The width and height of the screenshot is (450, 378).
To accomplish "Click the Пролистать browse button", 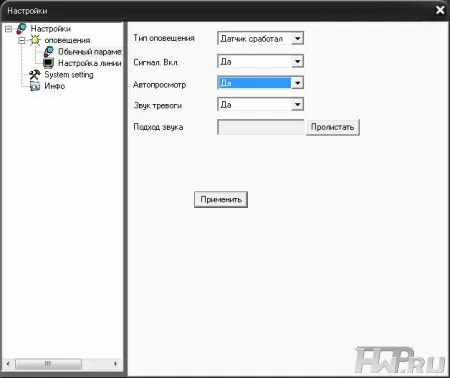I will point(333,127).
